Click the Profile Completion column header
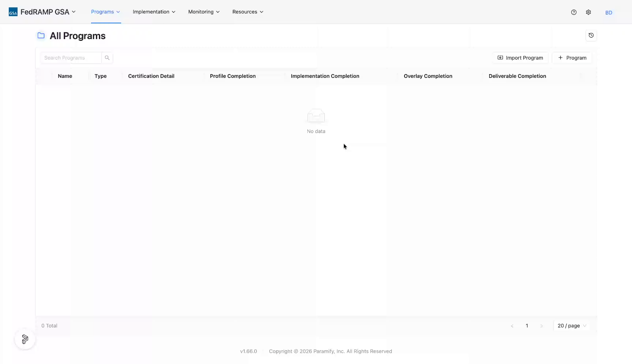 click(233, 76)
